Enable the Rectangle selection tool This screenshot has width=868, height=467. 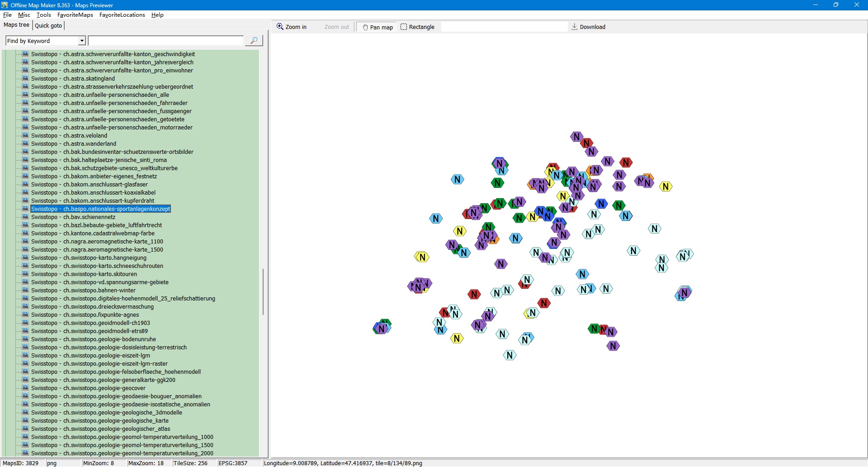pyautogui.click(x=417, y=27)
